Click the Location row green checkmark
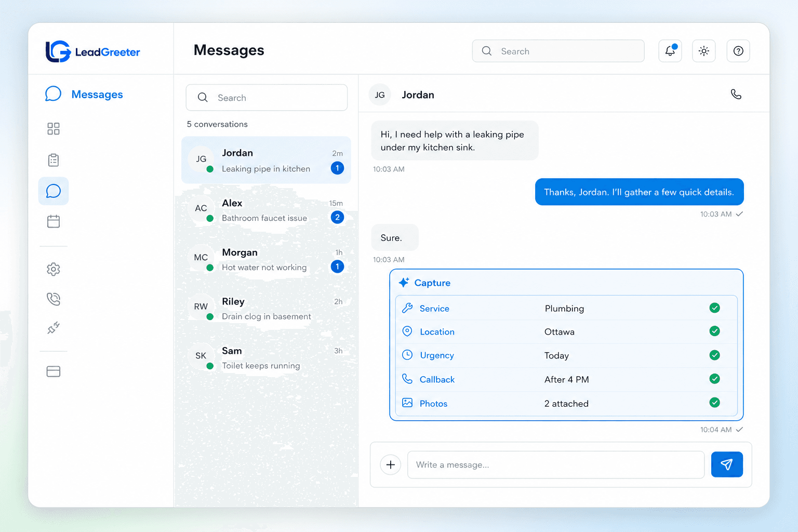 pos(715,331)
